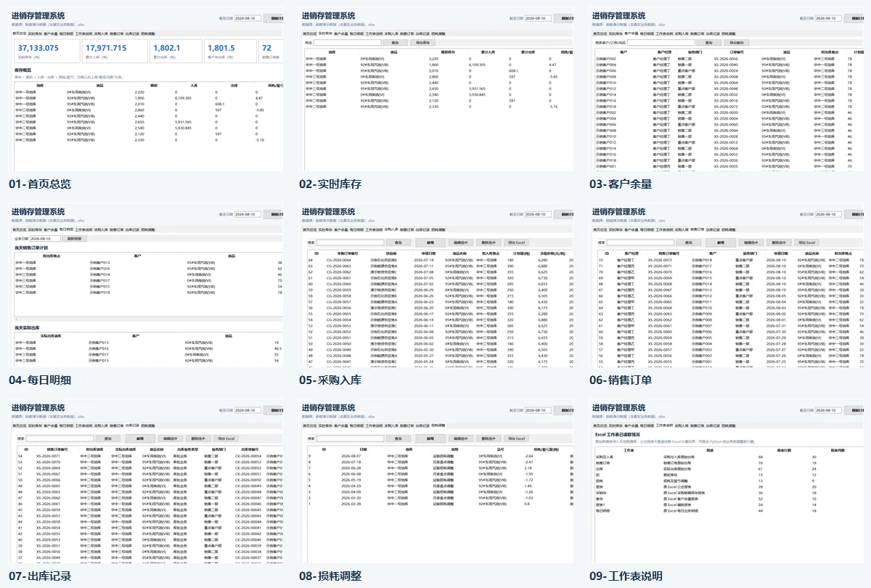Click 查询 button in the 07-出库记录 panel

107,438
